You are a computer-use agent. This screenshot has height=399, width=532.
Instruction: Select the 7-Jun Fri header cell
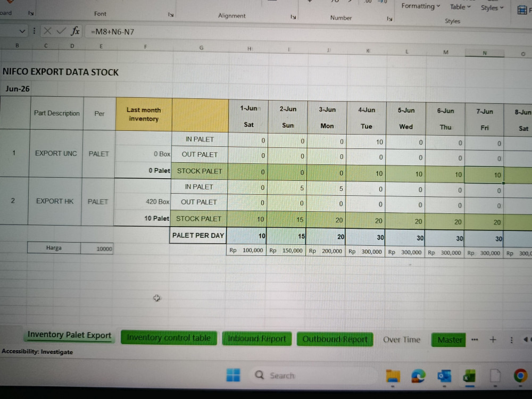tap(485, 119)
